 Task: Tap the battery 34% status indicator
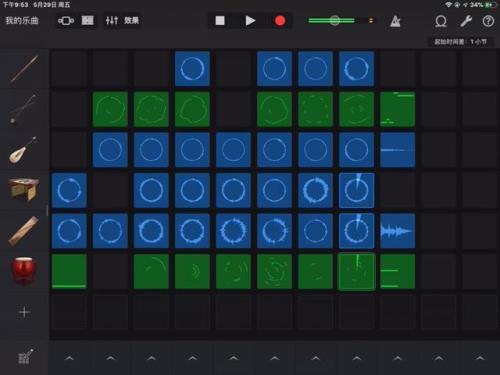pyautogui.click(x=483, y=5)
